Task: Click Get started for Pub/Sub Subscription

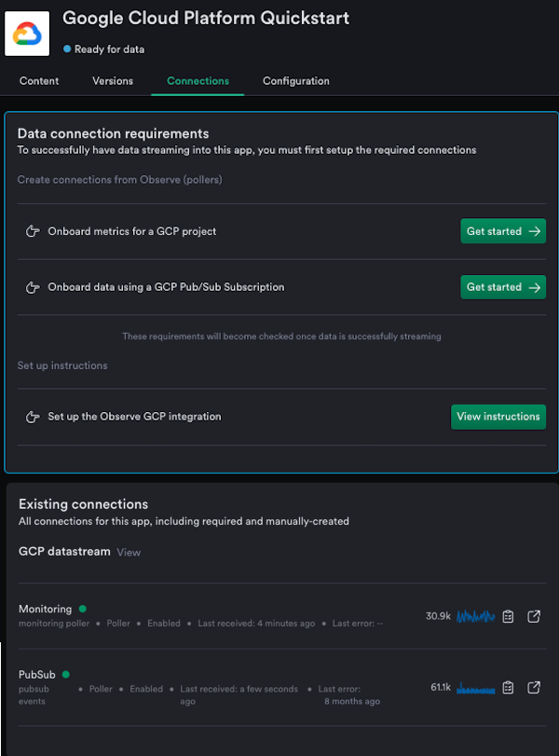Action: coord(503,287)
